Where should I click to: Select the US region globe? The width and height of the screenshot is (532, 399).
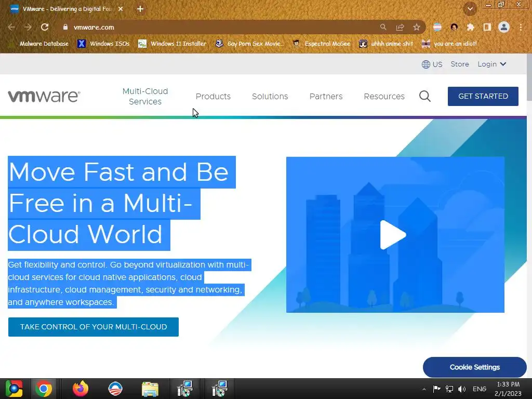pos(432,64)
